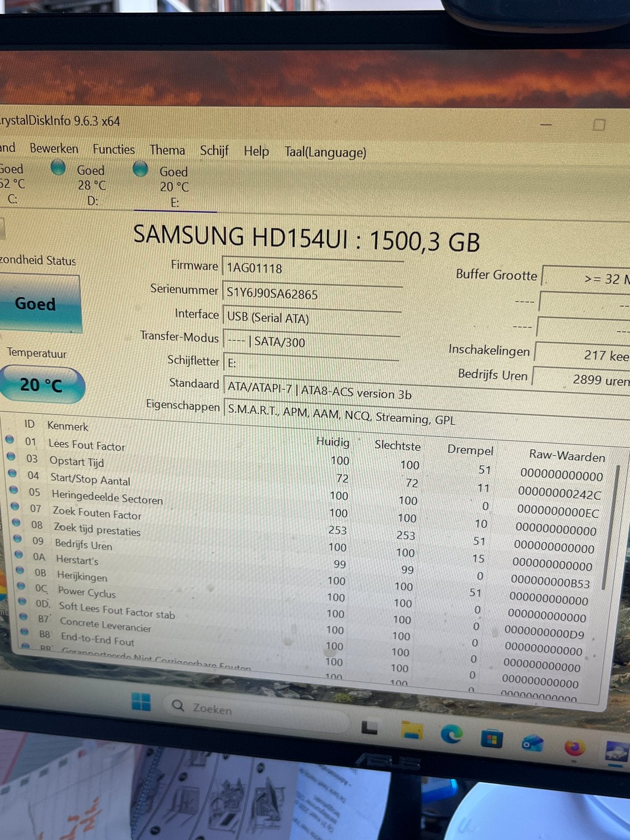Viewport: 630px width, 840px height.
Task: Click the SMART attribute list vertical scrollbar
Action: [611, 528]
